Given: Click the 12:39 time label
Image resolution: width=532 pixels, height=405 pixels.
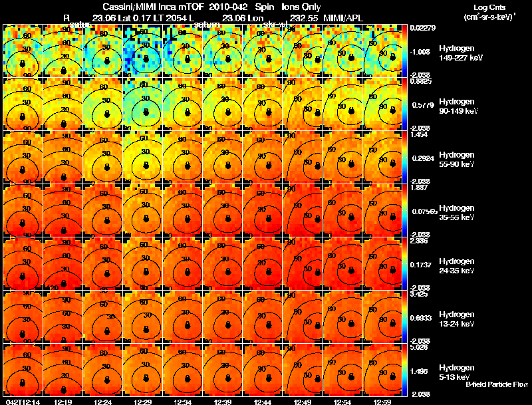Looking at the screenshot, I should (x=223, y=402).
